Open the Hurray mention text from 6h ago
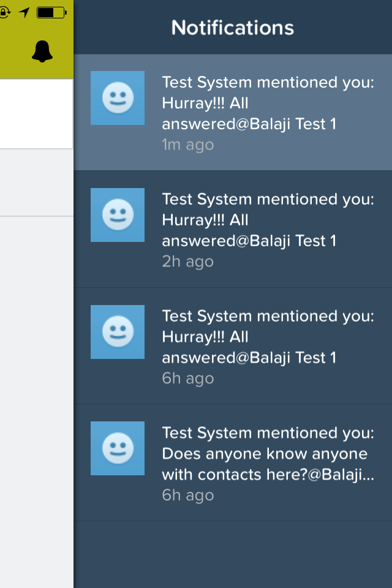Image resolution: width=392 pixels, height=588 pixels. pos(267,337)
